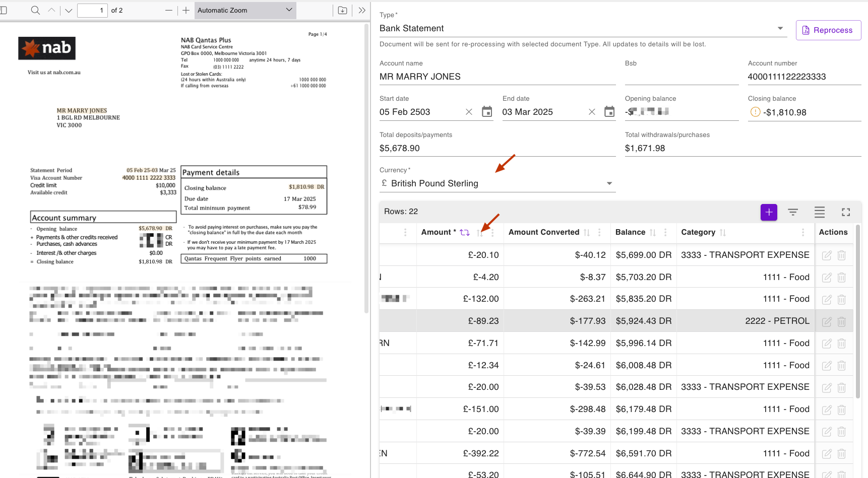Screen dimensions: 868x478
Task: Open the table filter icon
Action: (x=793, y=212)
